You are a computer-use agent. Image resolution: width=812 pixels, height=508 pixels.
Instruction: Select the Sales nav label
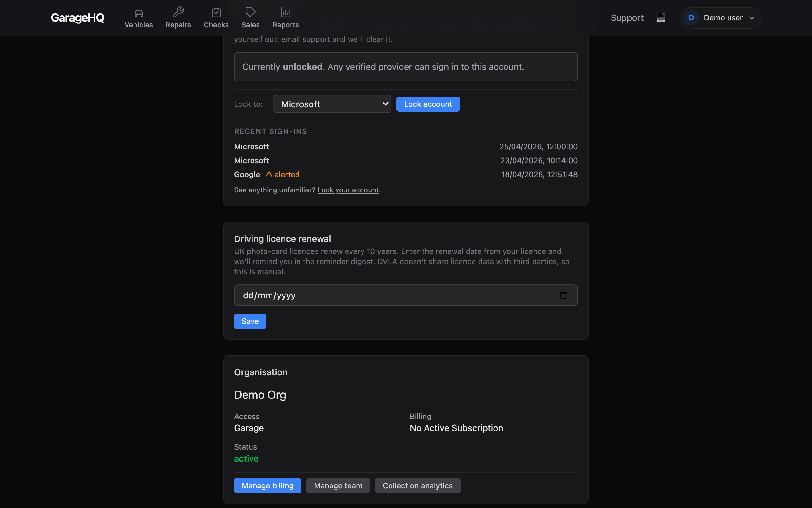pos(250,25)
